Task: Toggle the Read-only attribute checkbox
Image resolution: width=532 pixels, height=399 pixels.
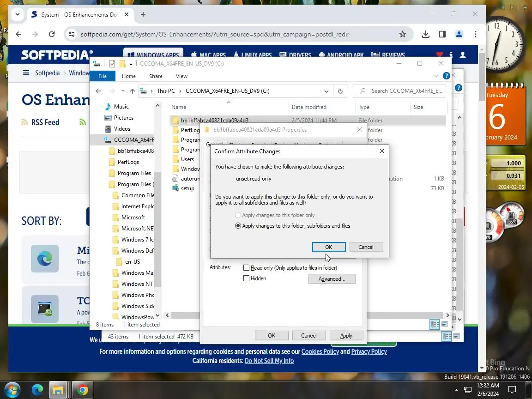Action: click(246, 268)
